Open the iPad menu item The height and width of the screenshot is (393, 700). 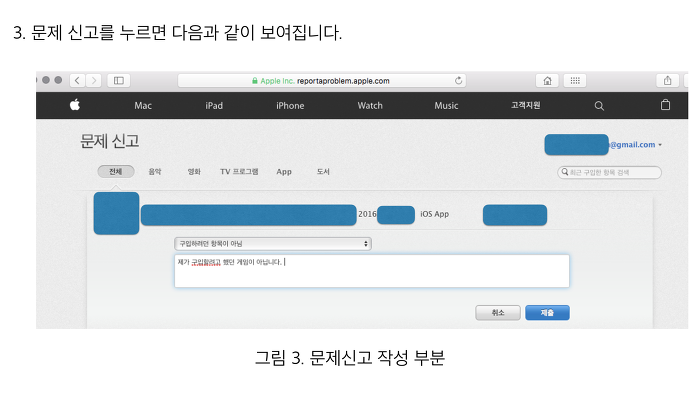click(x=214, y=106)
